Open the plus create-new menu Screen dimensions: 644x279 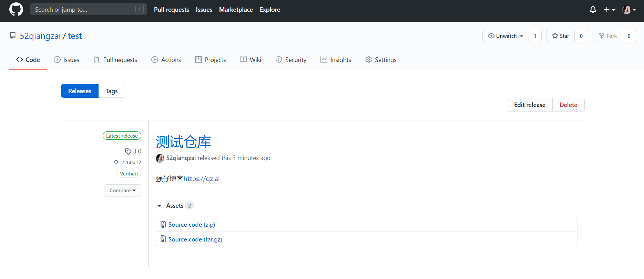pos(609,10)
